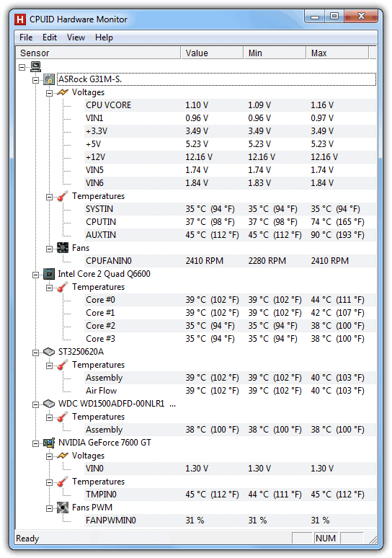The height and width of the screenshot is (558, 392).
Task: Click the root computer icon in the tree
Action: [35, 66]
